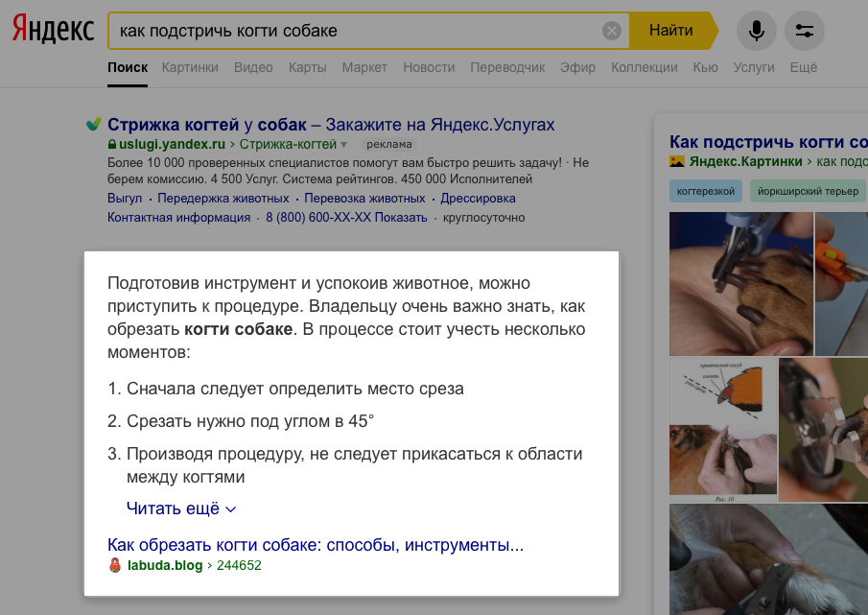Click the Найти search button
The width and height of the screenshot is (868, 615).
[673, 31]
